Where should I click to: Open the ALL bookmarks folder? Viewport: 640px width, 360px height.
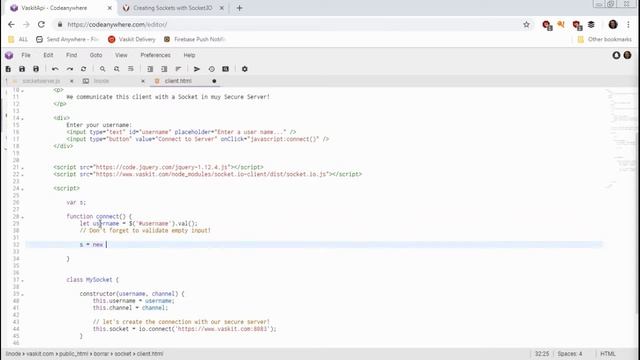18,39
